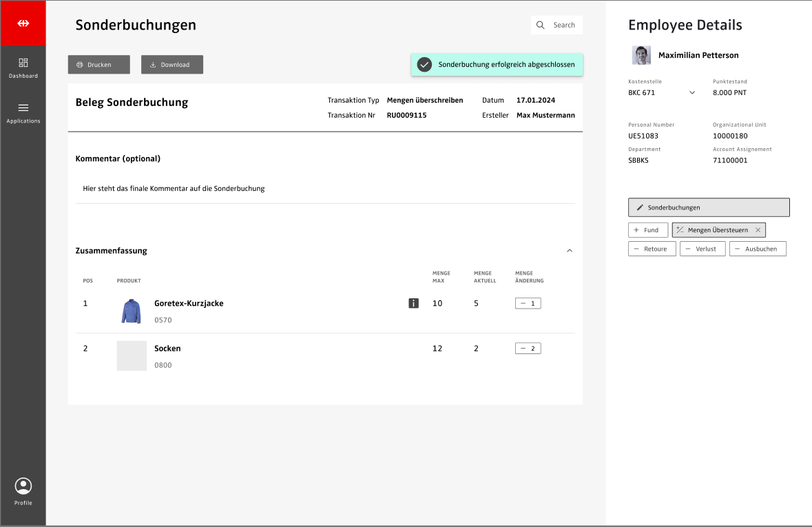Click the quantity change stepper for Socken
The width and height of the screenshot is (812, 527).
tap(528, 349)
